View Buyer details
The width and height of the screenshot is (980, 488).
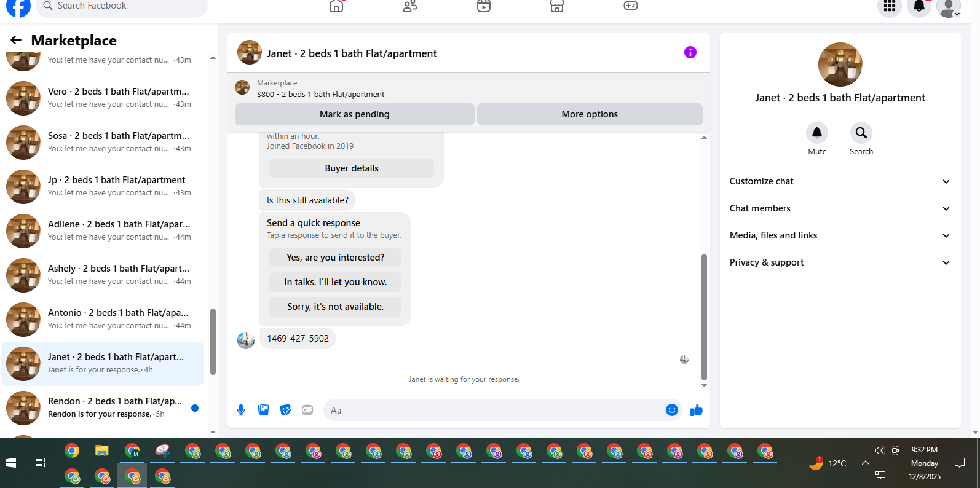[x=352, y=168]
